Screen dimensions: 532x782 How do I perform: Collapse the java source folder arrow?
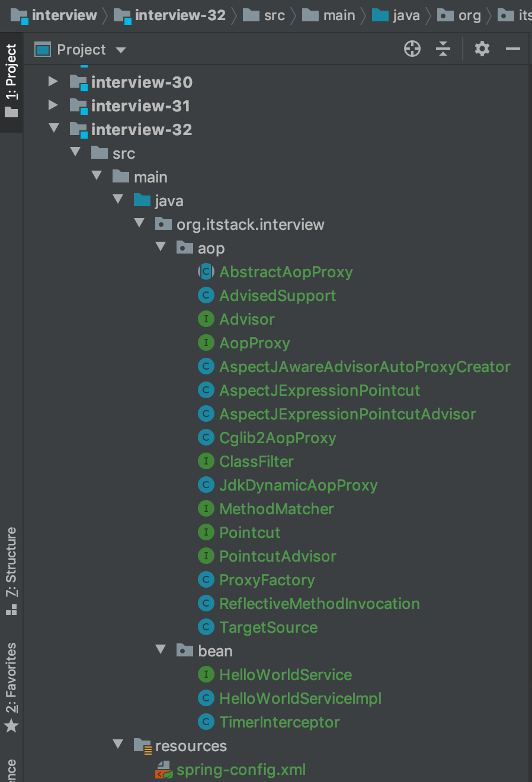pos(118,199)
